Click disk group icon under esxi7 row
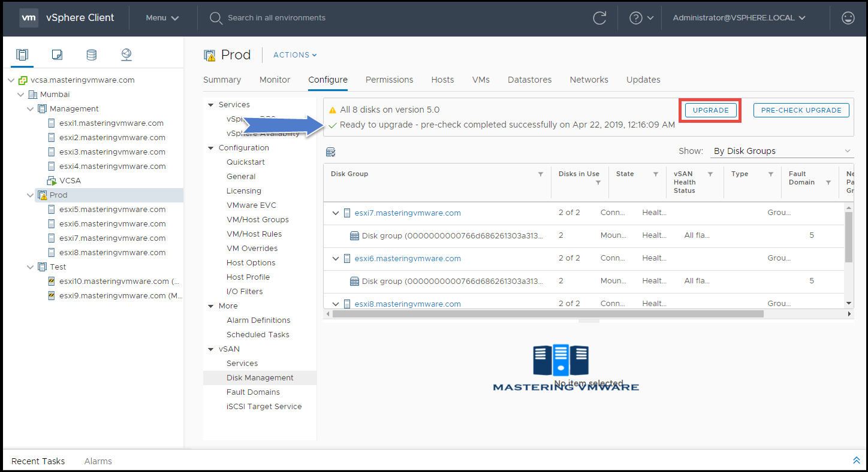This screenshot has width=868, height=472. coord(354,236)
